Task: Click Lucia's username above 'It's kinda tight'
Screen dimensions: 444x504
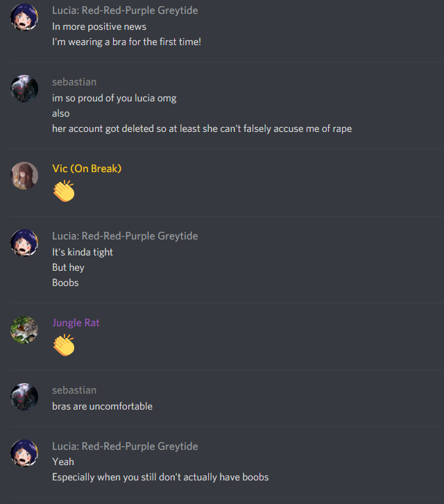Action: [x=125, y=236]
